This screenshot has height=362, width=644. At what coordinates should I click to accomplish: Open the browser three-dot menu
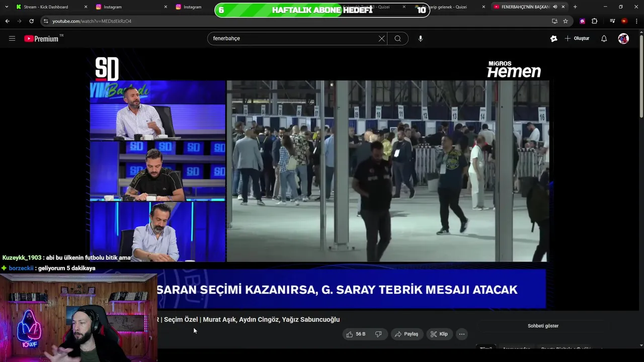pos(636,21)
